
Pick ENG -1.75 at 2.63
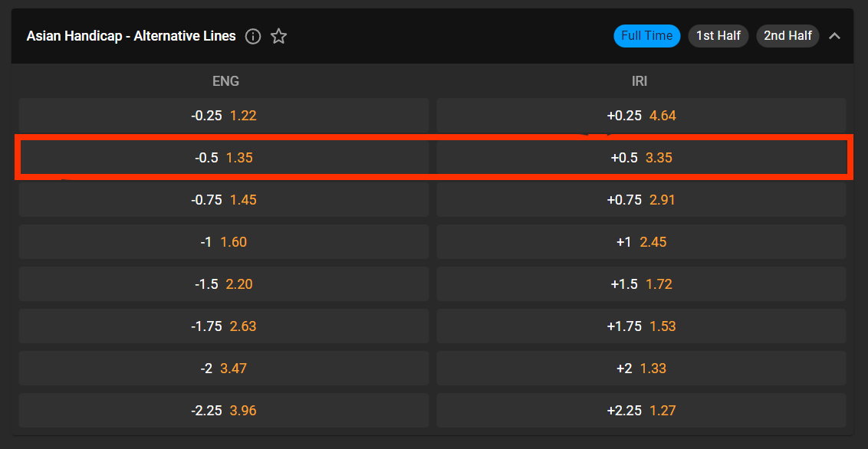pos(224,326)
